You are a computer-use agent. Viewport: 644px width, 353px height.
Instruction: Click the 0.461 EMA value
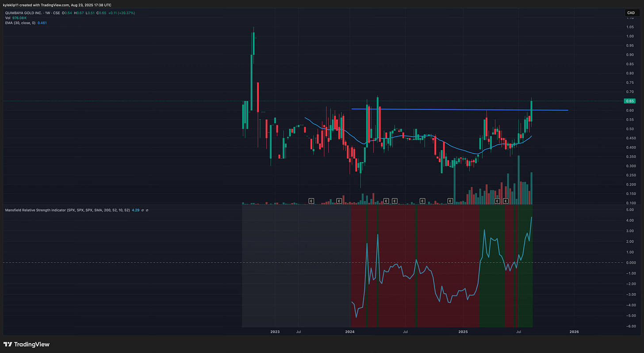42,23
